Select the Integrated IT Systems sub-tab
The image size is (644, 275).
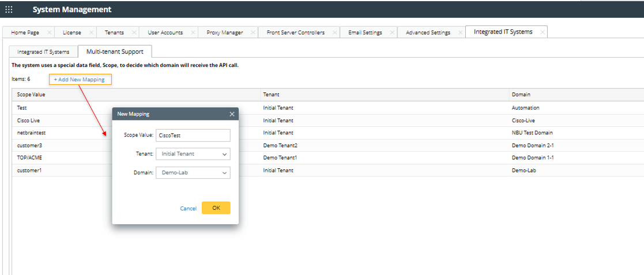click(x=43, y=52)
